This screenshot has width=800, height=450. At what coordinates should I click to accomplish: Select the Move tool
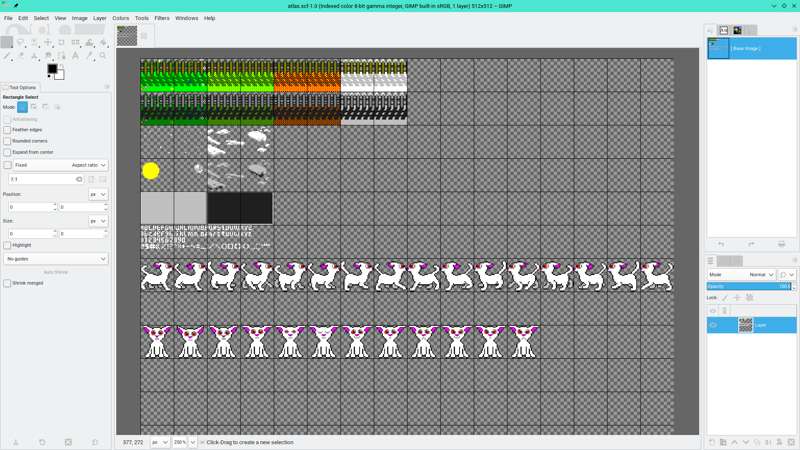click(48, 43)
